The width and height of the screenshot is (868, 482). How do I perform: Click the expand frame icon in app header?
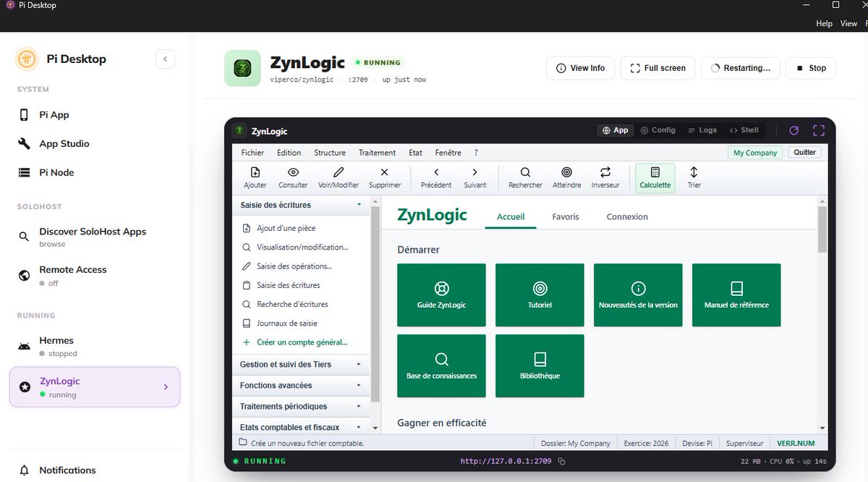[x=819, y=130]
